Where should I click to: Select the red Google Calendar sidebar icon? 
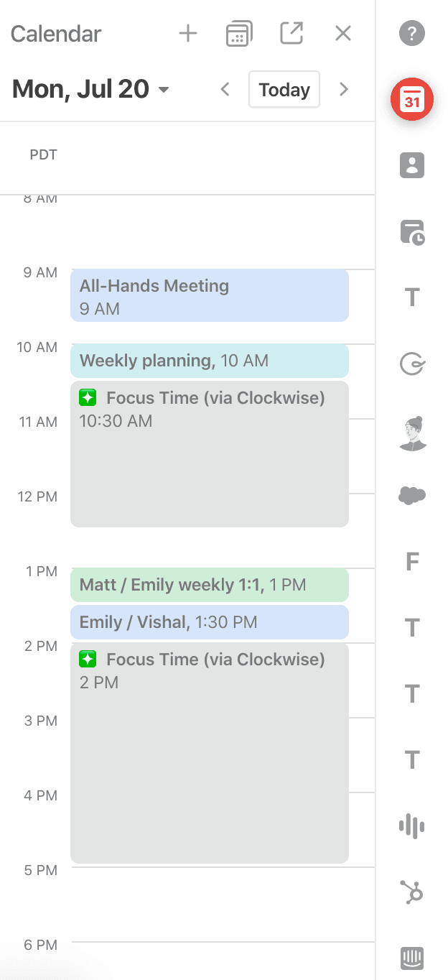(x=412, y=99)
